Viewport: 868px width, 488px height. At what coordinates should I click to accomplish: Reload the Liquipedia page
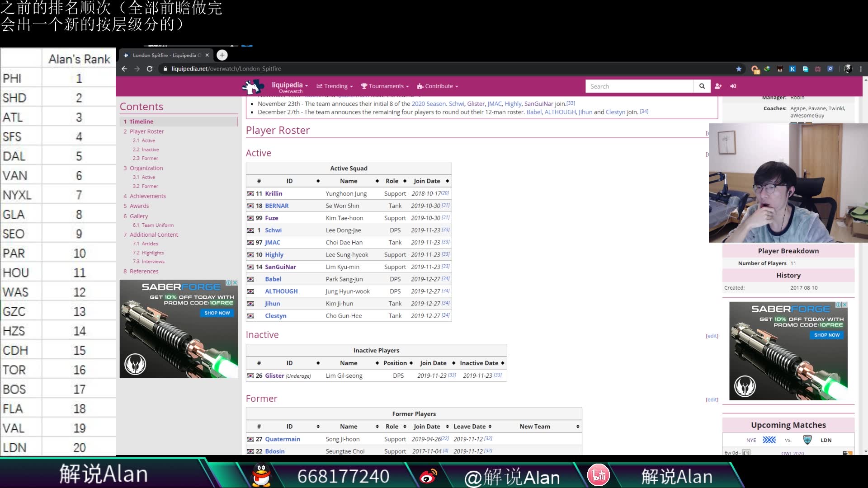coord(150,69)
